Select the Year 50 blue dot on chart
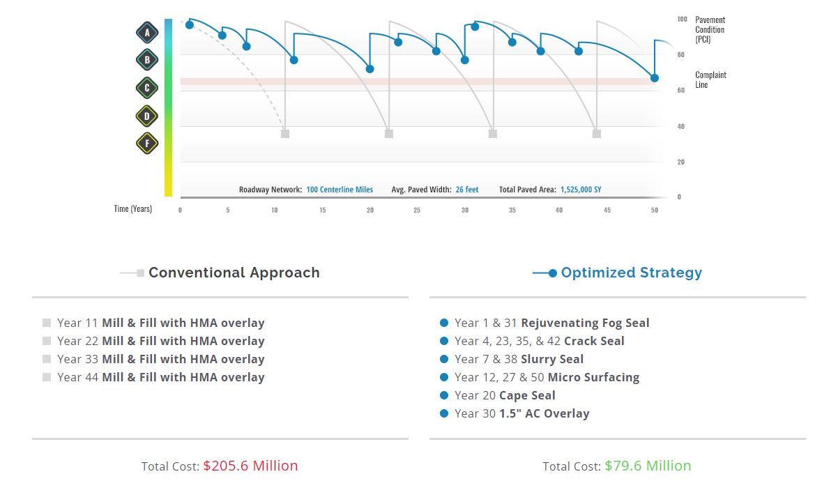Screen dimensions: 838x504 (x=655, y=78)
